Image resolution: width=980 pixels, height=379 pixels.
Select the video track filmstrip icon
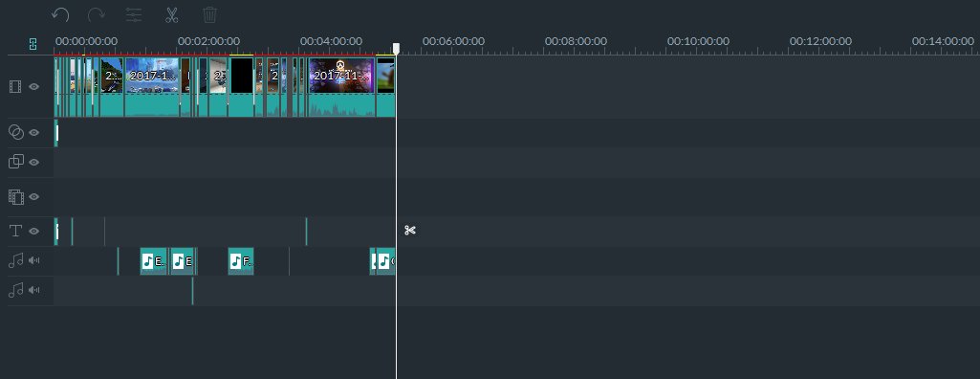coord(15,87)
